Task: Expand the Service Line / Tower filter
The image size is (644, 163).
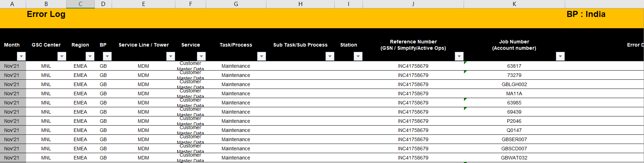Action: (171, 56)
